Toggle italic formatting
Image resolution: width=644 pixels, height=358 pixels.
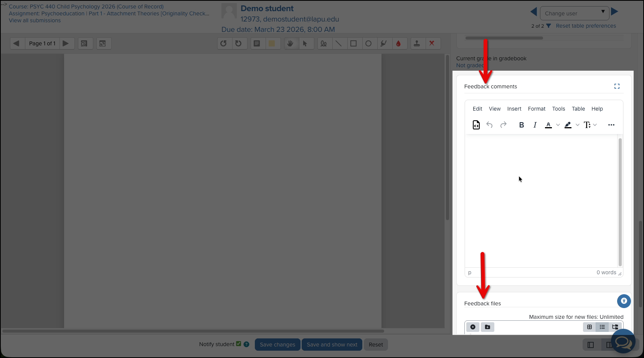pos(535,125)
